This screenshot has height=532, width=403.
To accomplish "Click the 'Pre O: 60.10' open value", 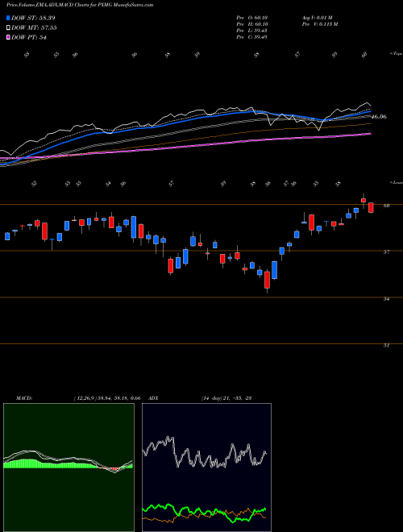I will (x=252, y=18).
